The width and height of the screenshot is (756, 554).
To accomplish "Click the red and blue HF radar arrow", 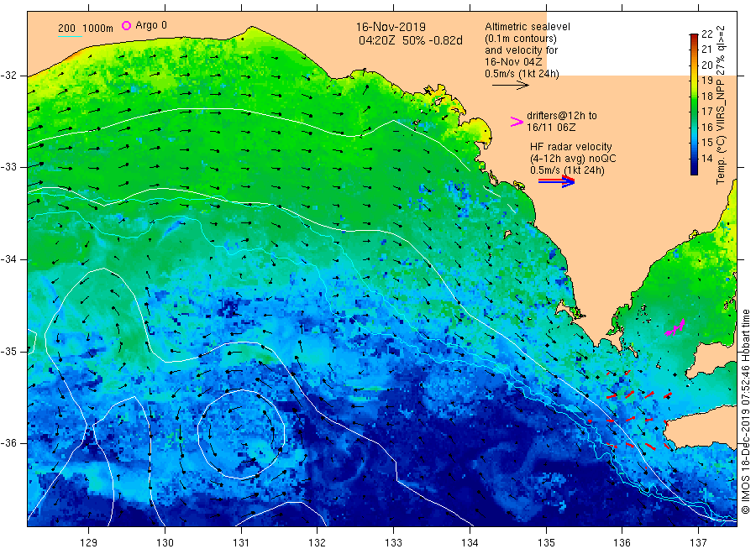I will click(x=556, y=181).
